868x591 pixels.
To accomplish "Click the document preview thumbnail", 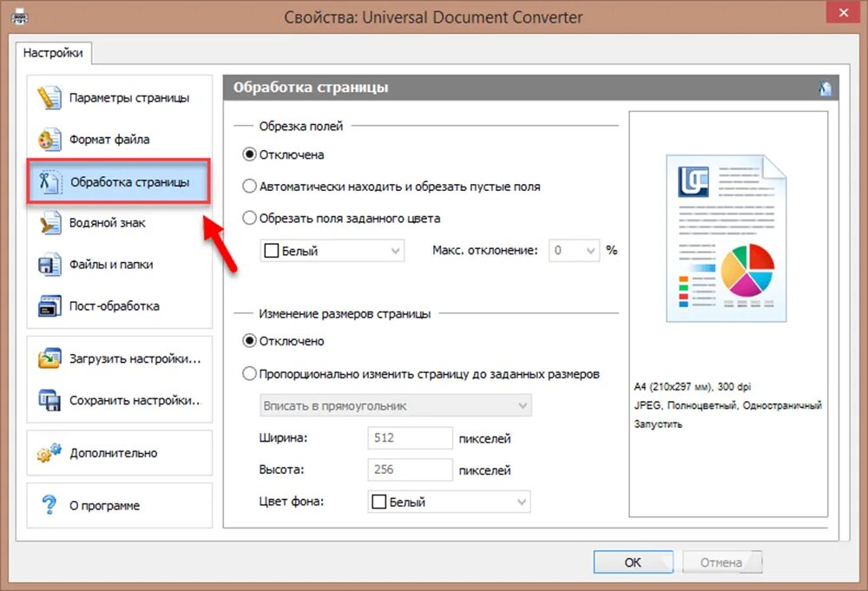I will tap(727, 238).
